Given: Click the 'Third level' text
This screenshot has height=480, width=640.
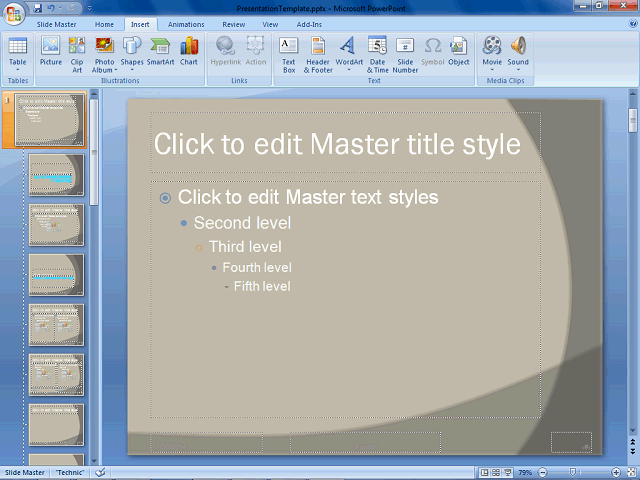Looking at the screenshot, I should coord(245,247).
